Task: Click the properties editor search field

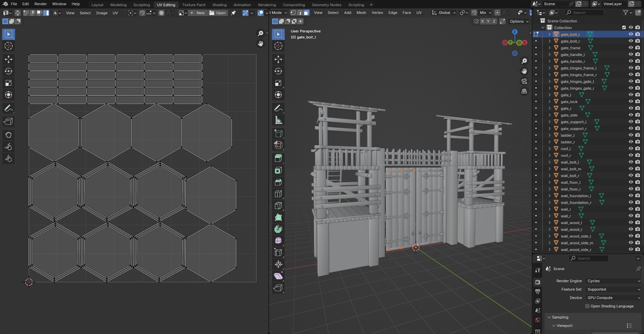Action: [x=589, y=258]
